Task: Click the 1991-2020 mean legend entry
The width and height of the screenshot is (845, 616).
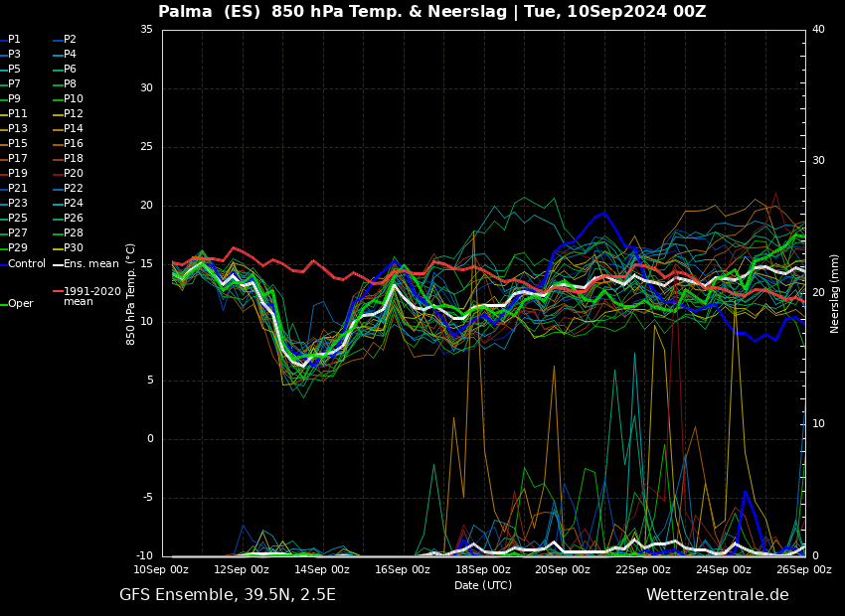Action: pyautogui.click(x=91, y=296)
